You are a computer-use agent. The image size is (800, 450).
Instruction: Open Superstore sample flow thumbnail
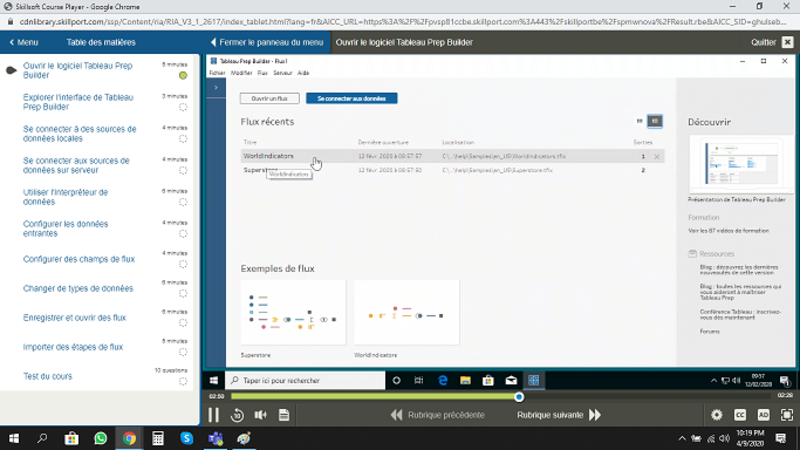(x=293, y=312)
